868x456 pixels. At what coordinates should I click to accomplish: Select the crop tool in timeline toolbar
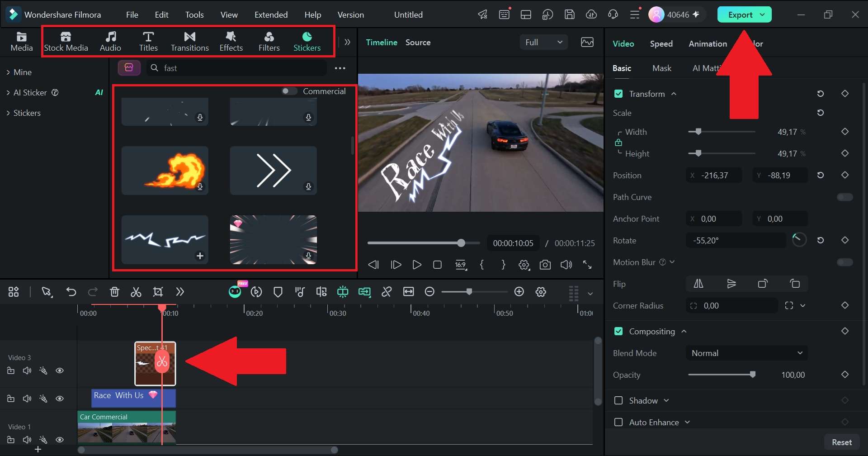pos(158,292)
